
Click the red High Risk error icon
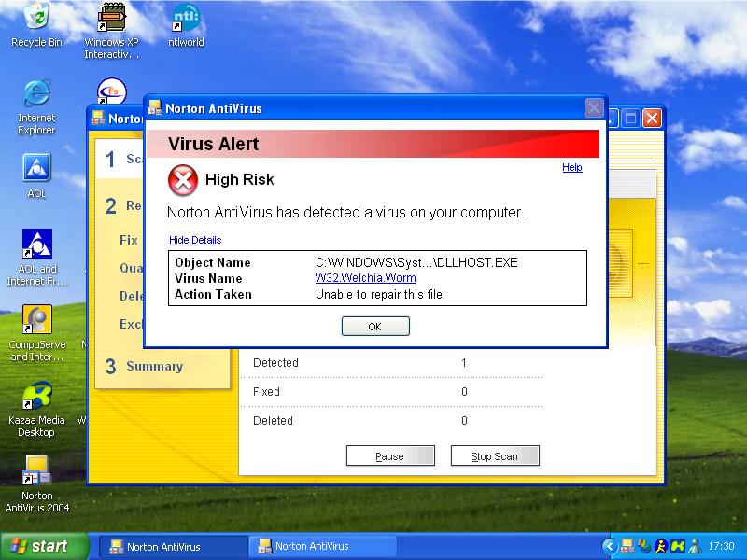coord(183,180)
